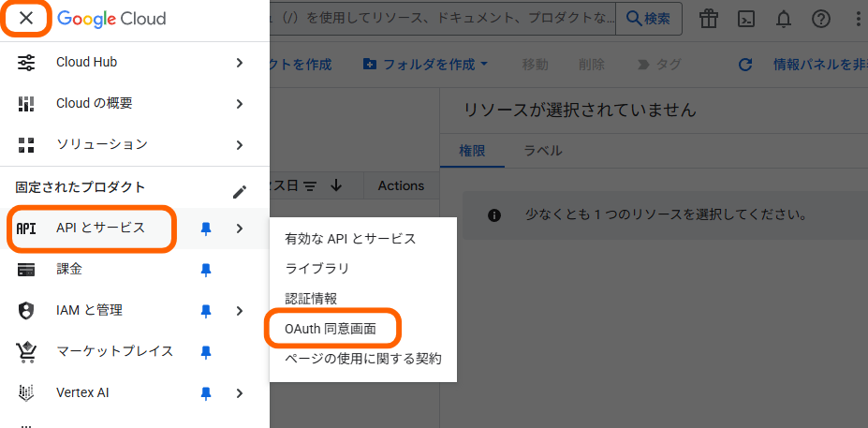Click the API icon beside API とサービス
This screenshot has width=868, height=428.
point(26,229)
